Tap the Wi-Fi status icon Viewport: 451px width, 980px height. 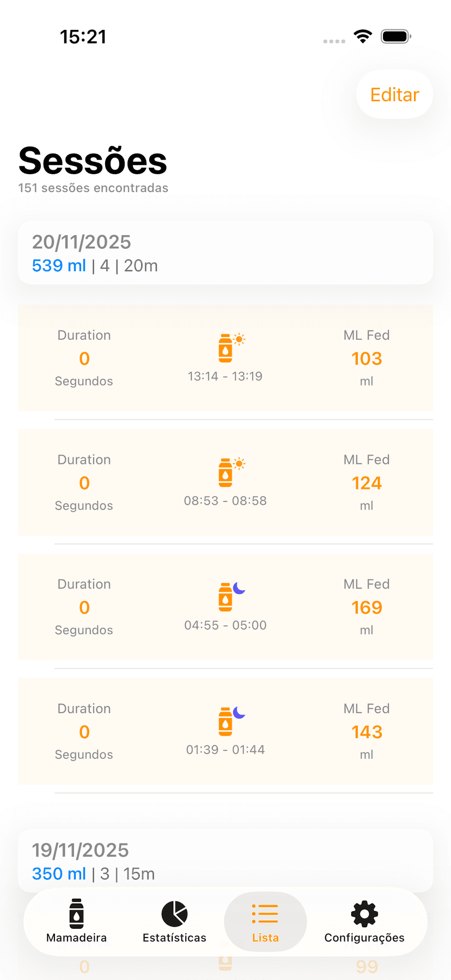(363, 36)
